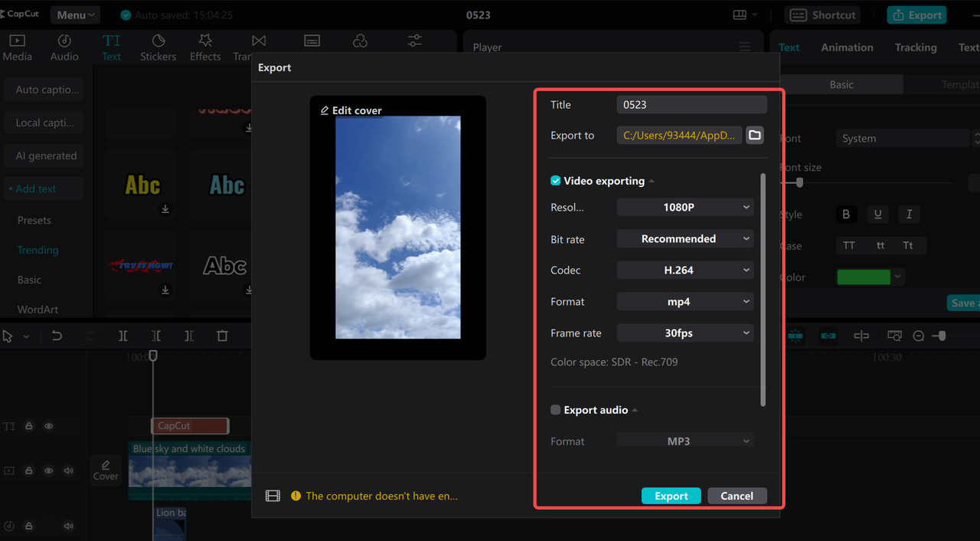Select Presets text category
The image size is (980, 541).
(34, 220)
